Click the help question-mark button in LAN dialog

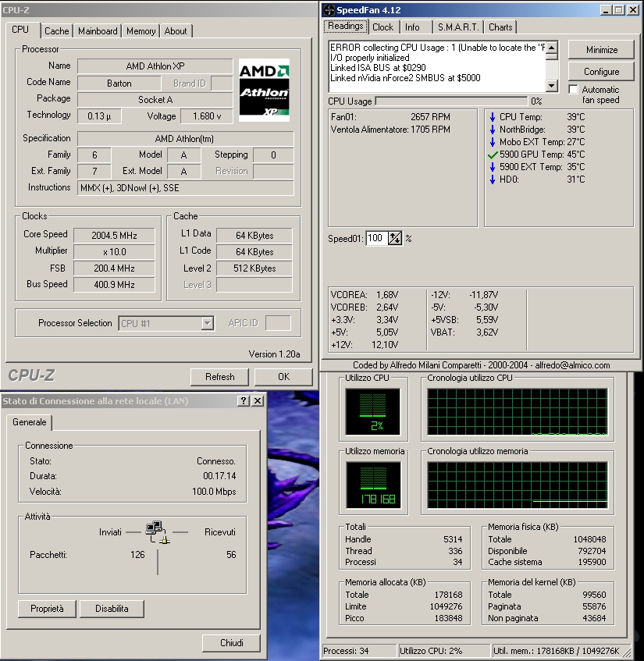pyautogui.click(x=244, y=401)
